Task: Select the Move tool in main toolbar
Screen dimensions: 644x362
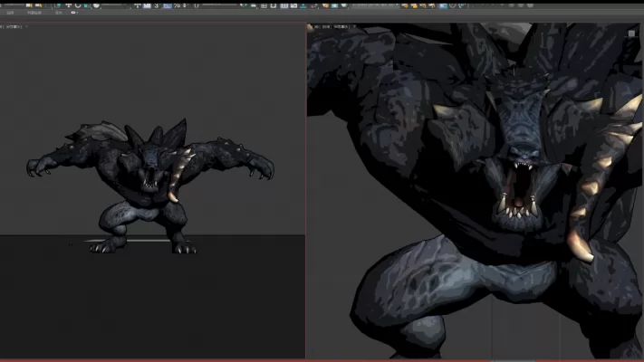Action: point(67,5)
